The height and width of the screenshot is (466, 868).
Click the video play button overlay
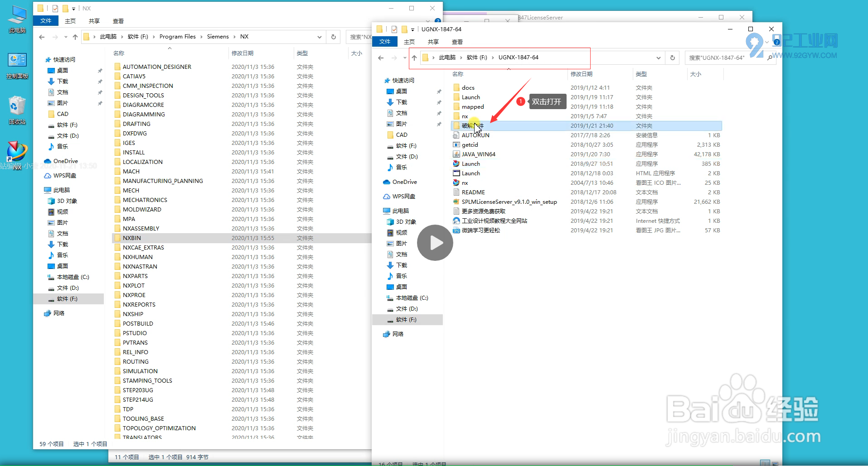(x=435, y=243)
